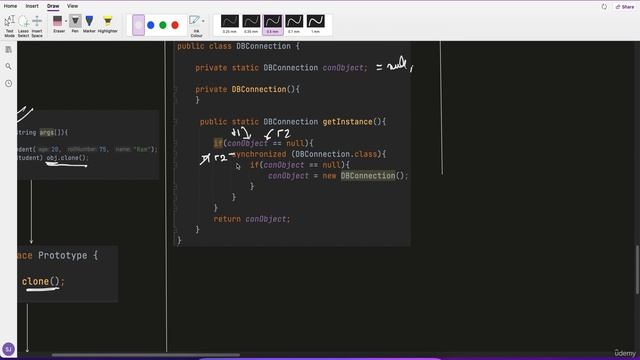
Task: Choose the blue ink color swatch
Action: [x=151, y=25]
